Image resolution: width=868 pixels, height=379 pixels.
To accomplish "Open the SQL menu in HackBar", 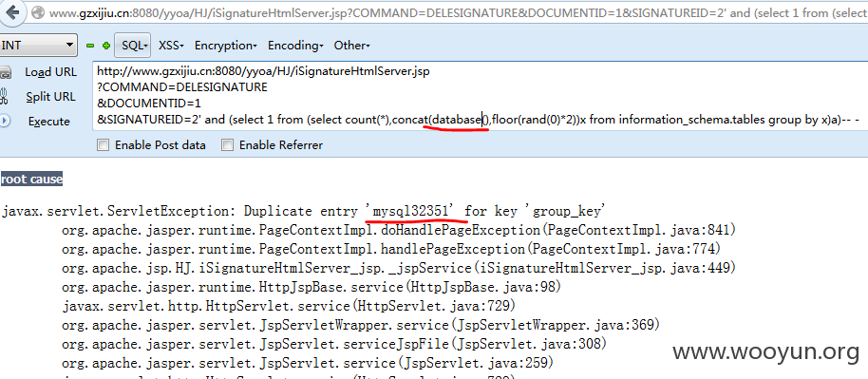I will (x=133, y=46).
